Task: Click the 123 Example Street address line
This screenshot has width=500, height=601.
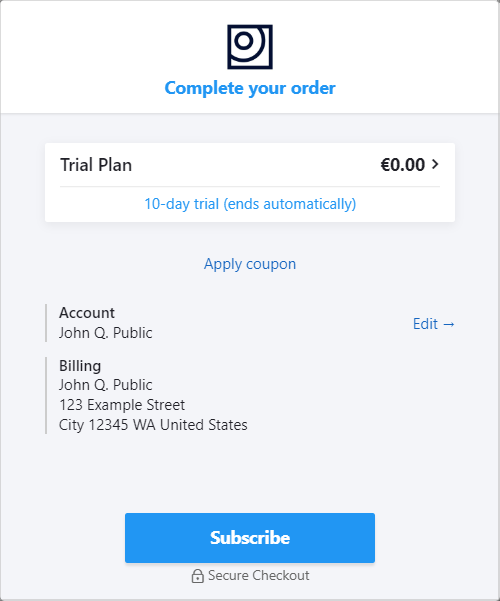Action: [122, 405]
